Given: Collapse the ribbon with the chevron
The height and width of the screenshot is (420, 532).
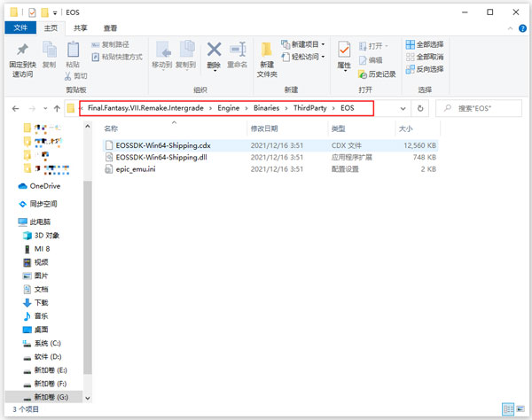Looking at the screenshot, I should click(510, 28).
